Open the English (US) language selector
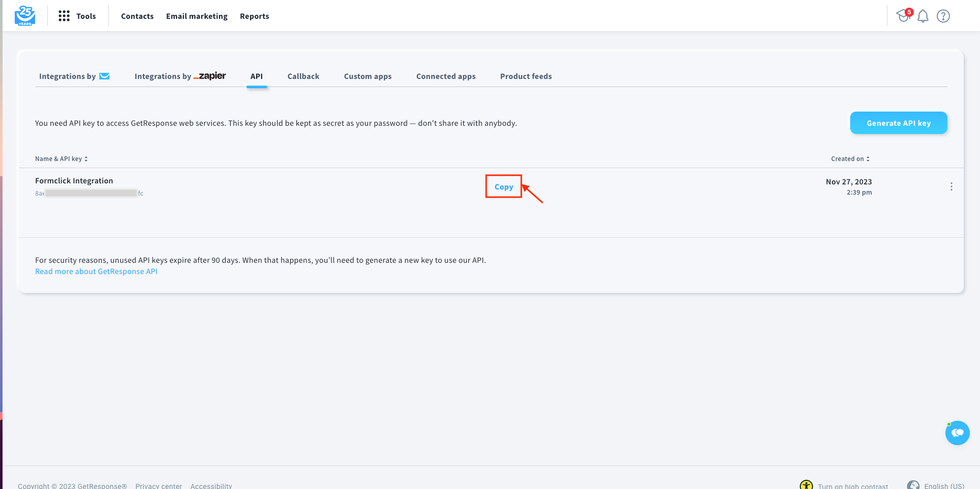The image size is (980, 489). coord(944,486)
